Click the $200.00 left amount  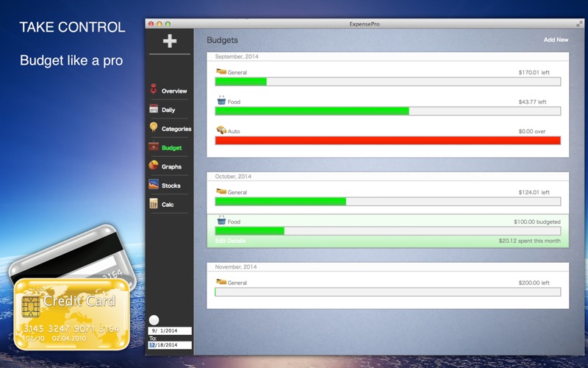(534, 283)
